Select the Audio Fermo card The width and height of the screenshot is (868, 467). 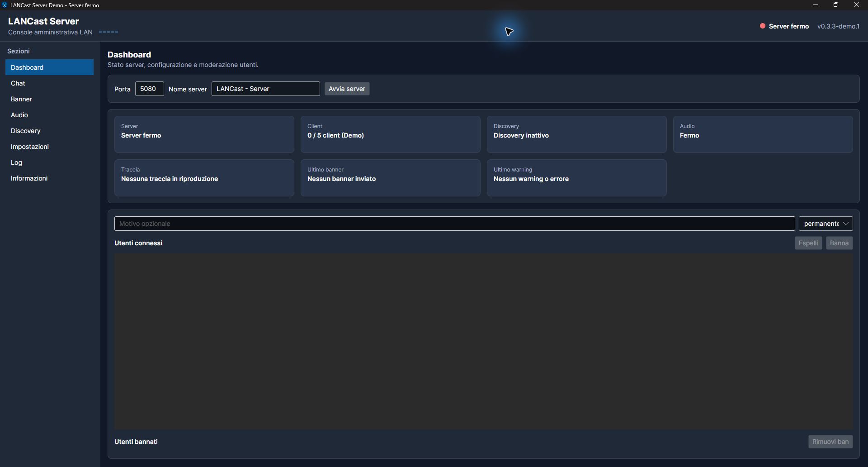tap(763, 134)
